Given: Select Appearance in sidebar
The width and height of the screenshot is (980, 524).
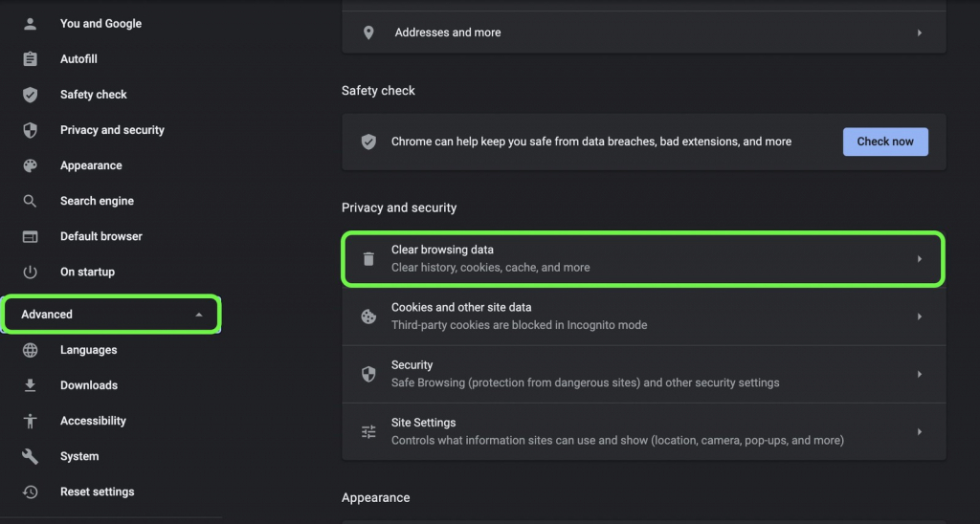Looking at the screenshot, I should pyautogui.click(x=91, y=165).
